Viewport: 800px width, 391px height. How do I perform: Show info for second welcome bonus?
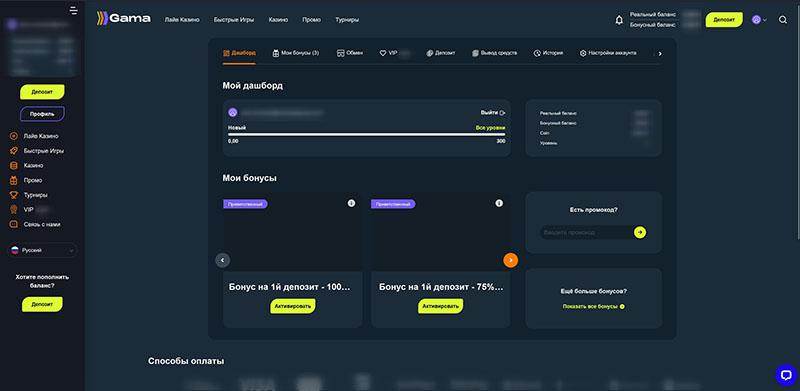[499, 203]
